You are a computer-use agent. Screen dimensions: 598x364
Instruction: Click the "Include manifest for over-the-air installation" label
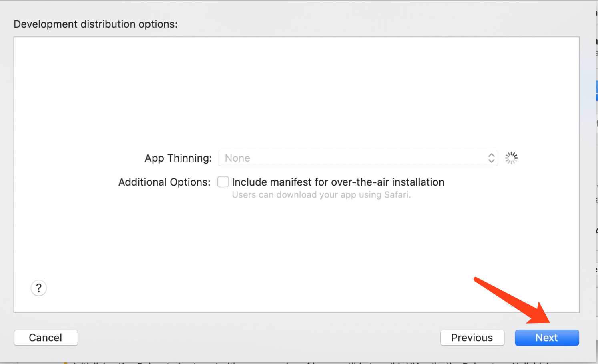click(338, 182)
